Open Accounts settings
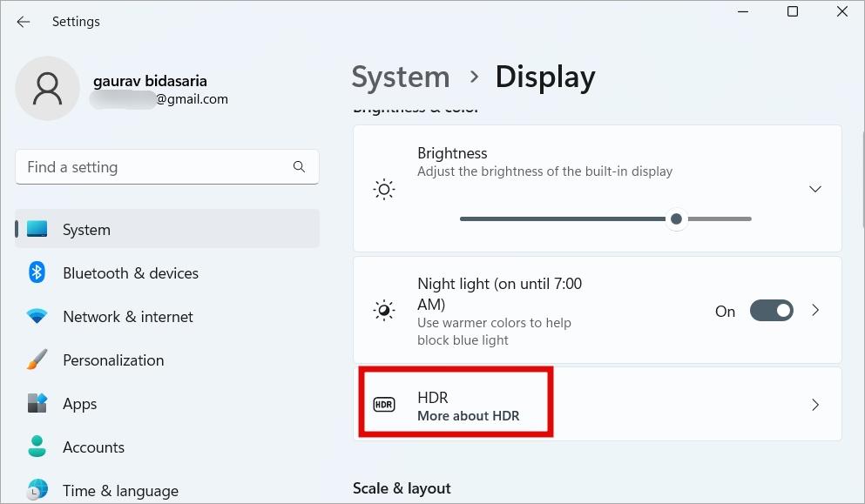 coord(167,447)
